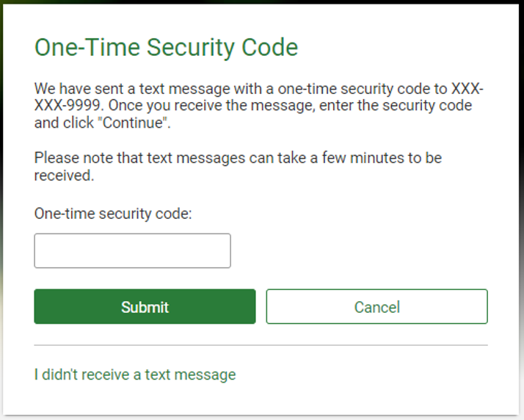Click the phrase "and click" in the instructions
The image size is (524, 420).
click(62, 123)
